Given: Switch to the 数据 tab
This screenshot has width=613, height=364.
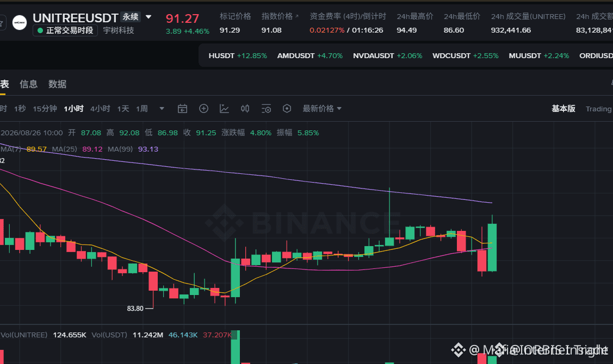Looking at the screenshot, I should click(x=57, y=84).
